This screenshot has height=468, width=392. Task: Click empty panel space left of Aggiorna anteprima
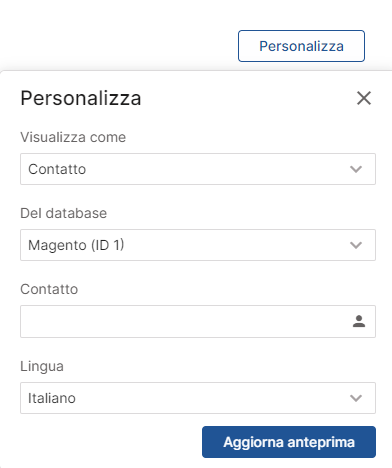coord(110,442)
